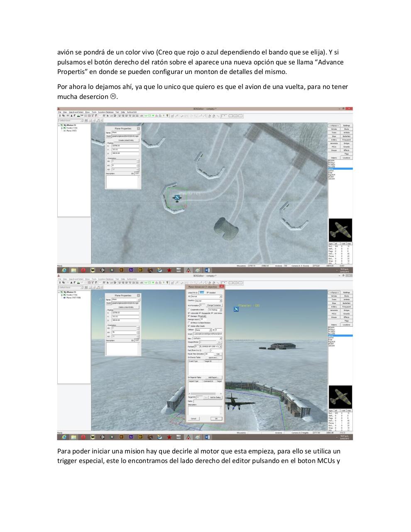Viewport: 411px width, 532px height.
Task: Open the AI level dropdown showing Normal
Action: [x=206, y=296]
